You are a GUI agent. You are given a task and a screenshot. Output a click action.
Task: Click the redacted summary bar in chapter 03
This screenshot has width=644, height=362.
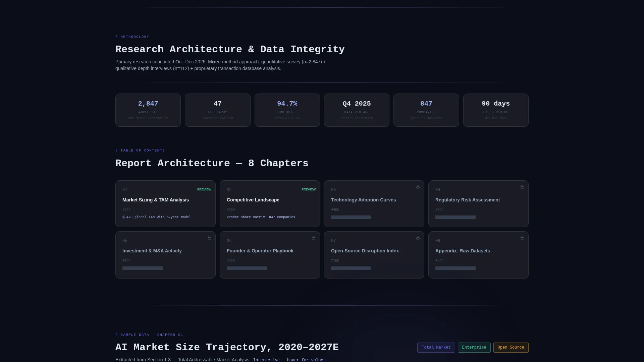click(x=351, y=217)
